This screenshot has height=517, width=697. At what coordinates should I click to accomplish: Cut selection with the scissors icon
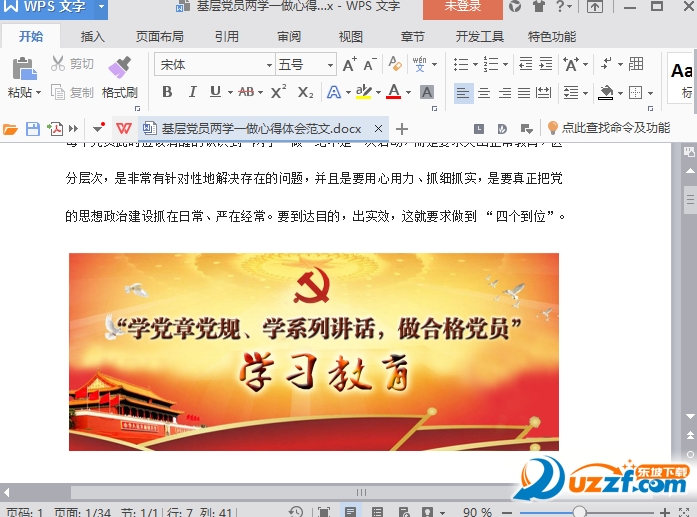click(58, 64)
